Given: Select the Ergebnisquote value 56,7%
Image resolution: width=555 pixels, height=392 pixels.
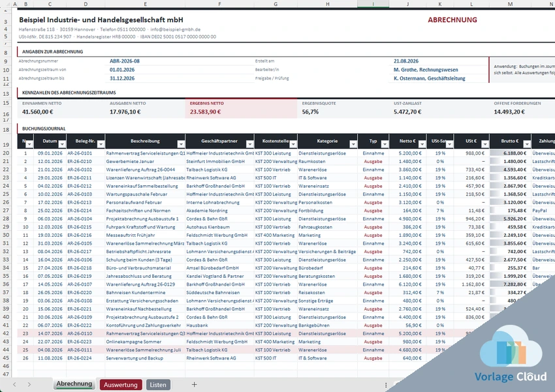Looking at the screenshot, I should click(310, 112).
